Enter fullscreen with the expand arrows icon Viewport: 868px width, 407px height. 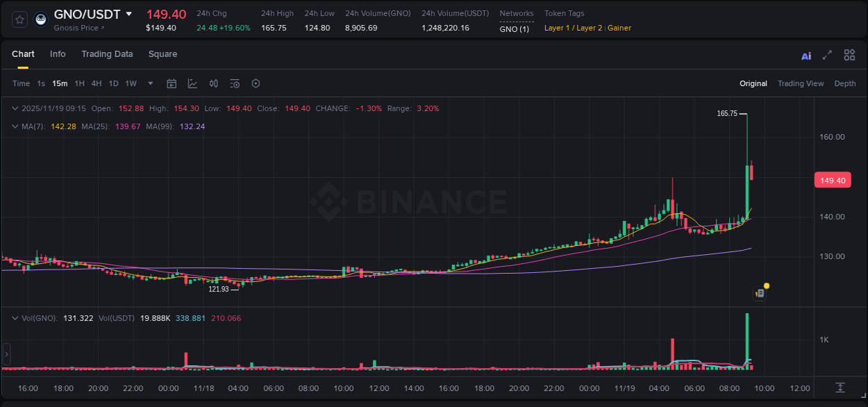click(826, 54)
